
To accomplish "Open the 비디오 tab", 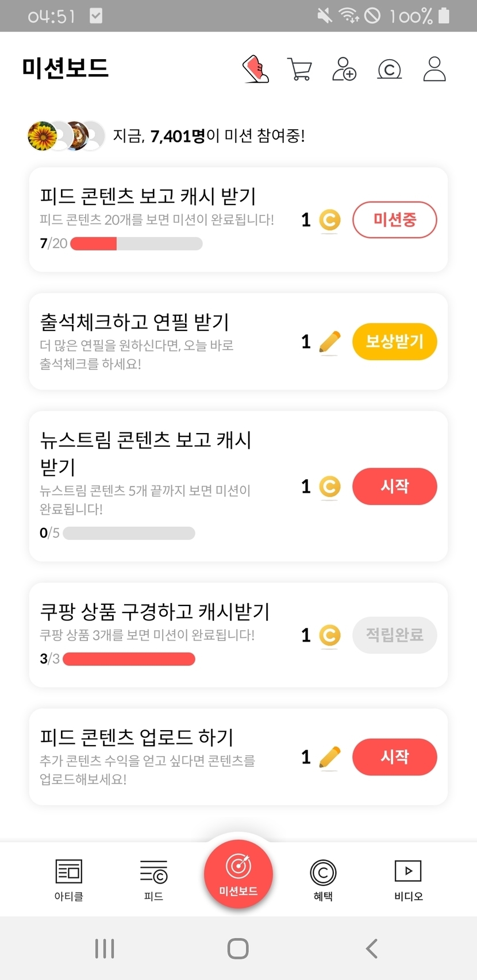I will click(408, 879).
